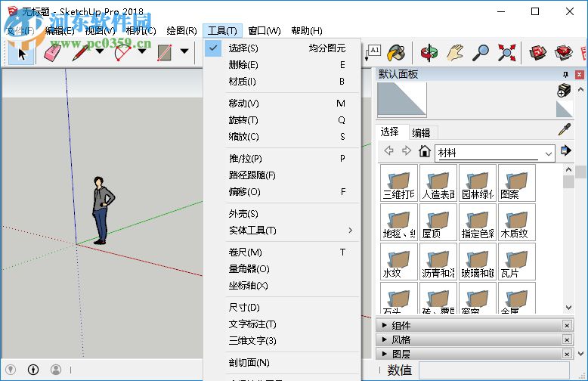Image resolution: width=588 pixels, height=381 pixels.
Task: Open the materials Details flyout arrow
Action: tap(565, 150)
